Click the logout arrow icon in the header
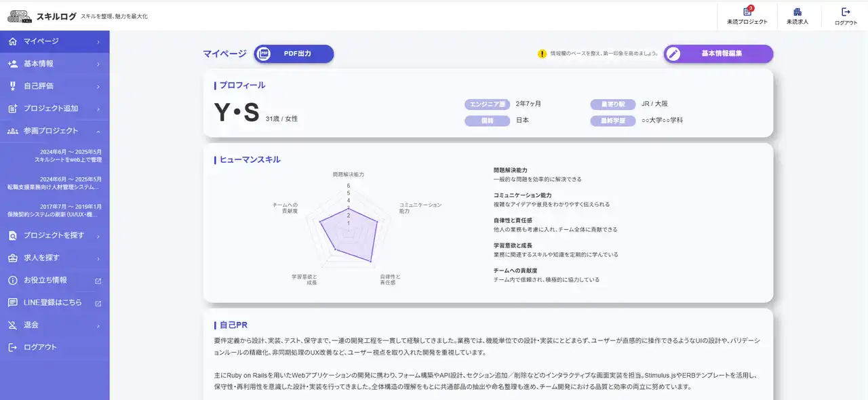 [844, 12]
